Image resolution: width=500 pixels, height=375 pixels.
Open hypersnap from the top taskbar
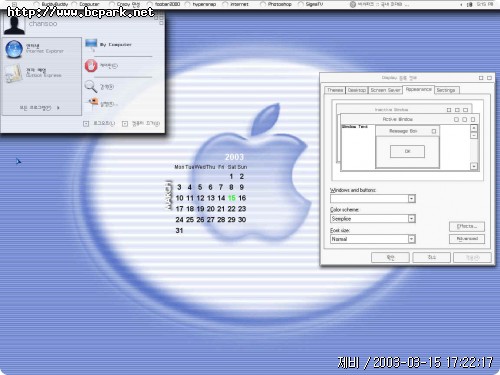coord(201,4)
